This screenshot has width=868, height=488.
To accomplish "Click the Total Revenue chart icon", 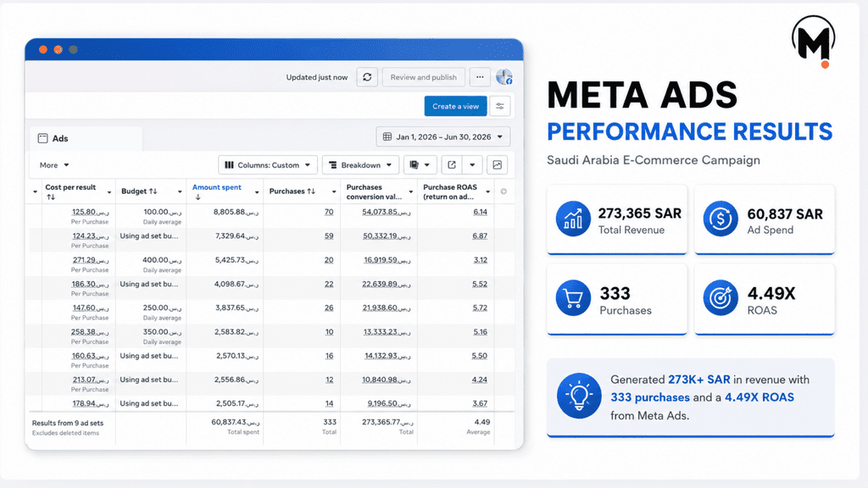I will point(573,219).
